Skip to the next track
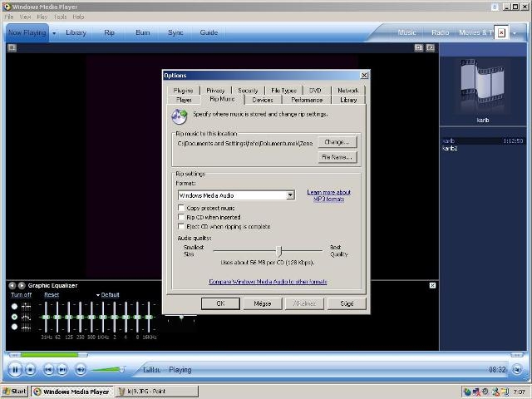Screen dimensions: 532x399 pos(62,369)
